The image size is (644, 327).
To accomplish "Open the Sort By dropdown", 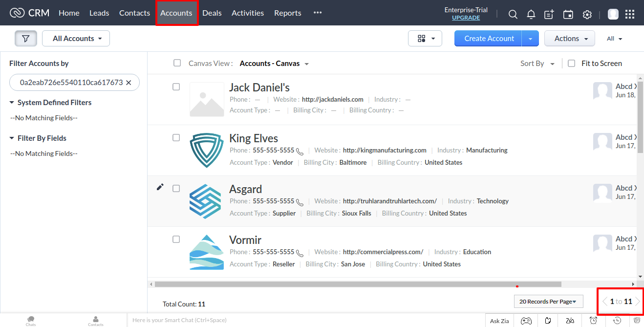I will click(x=537, y=64).
